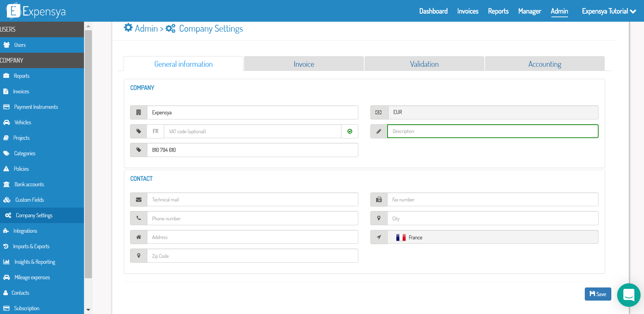Click the Payment Instruments card icon
644x314 pixels.
click(x=6, y=107)
